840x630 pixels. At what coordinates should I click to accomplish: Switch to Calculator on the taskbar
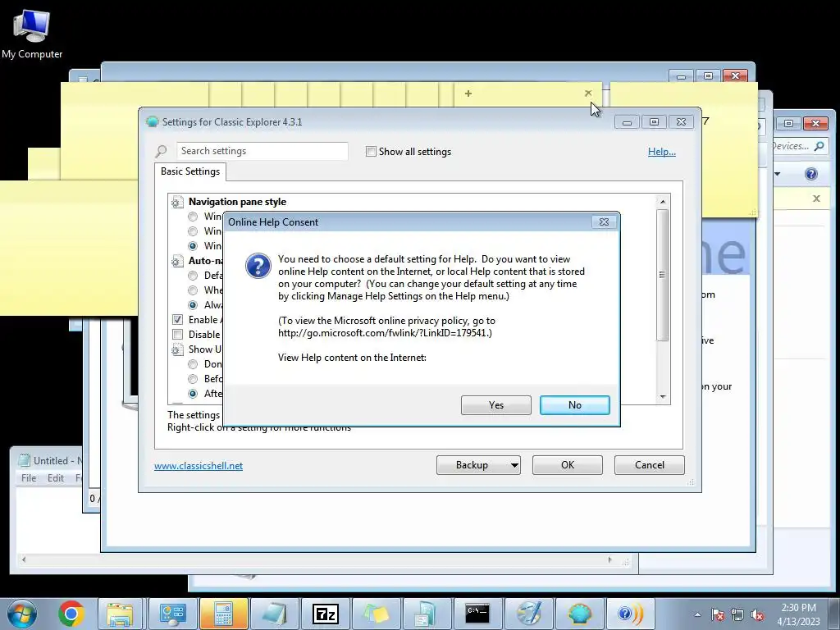coord(224,614)
